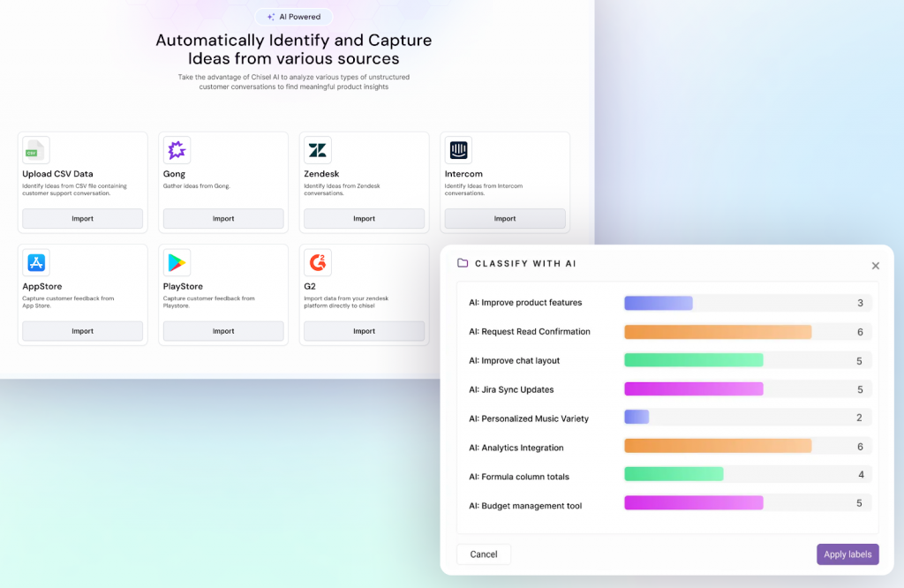Click the G2 logo icon
The image size is (904, 588).
pos(318,262)
